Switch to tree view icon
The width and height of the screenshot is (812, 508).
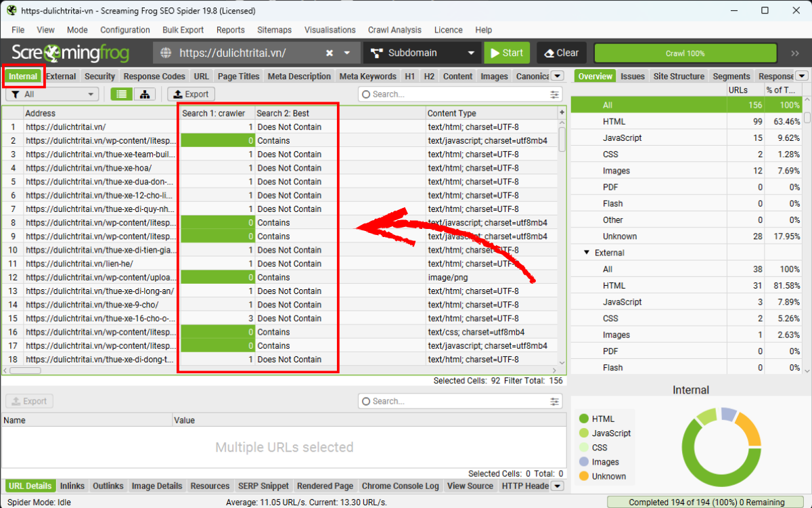pyautogui.click(x=145, y=94)
